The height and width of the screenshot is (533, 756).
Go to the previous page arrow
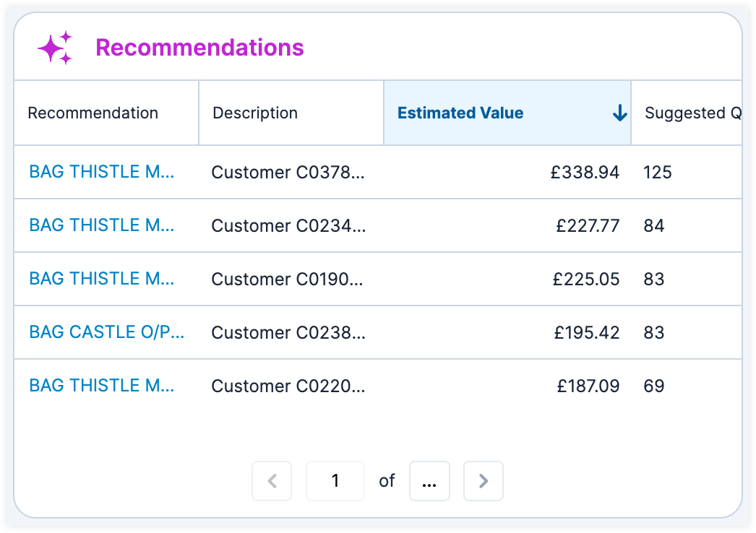tap(272, 481)
